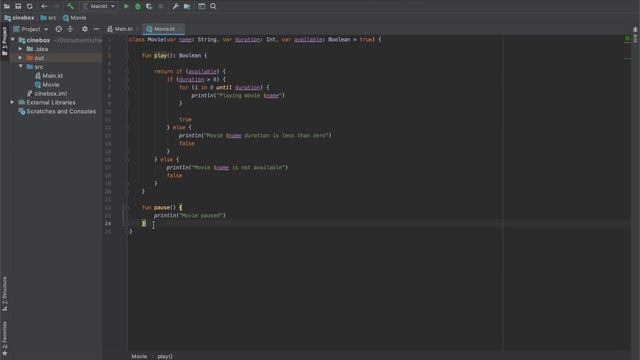
Task: Click the window icon beside the search magnifier
Action: [201, 6]
